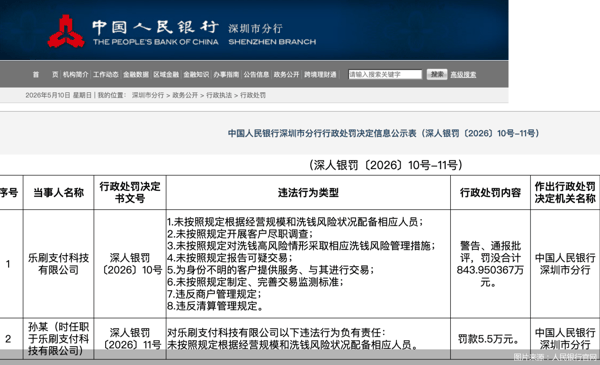
Task: Click violation item 4 未按照规定报告可疑交易
Action: click(x=230, y=258)
